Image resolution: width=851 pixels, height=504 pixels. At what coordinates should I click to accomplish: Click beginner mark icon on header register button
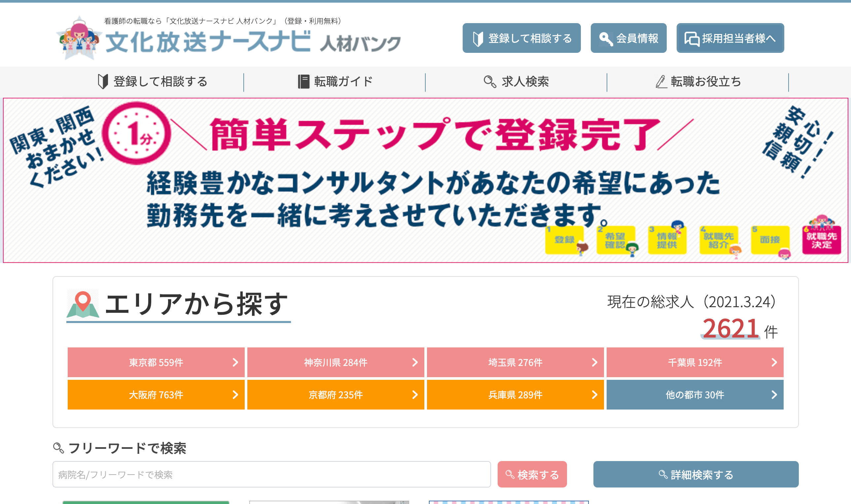[x=478, y=39]
